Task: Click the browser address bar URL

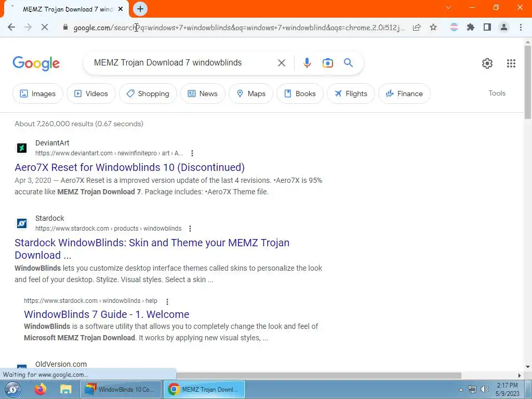Action: click(x=239, y=28)
